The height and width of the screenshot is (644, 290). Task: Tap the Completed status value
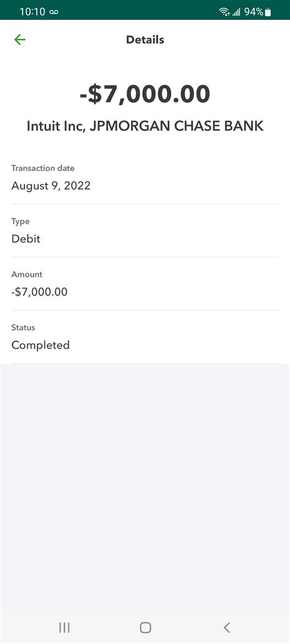[x=40, y=345]
